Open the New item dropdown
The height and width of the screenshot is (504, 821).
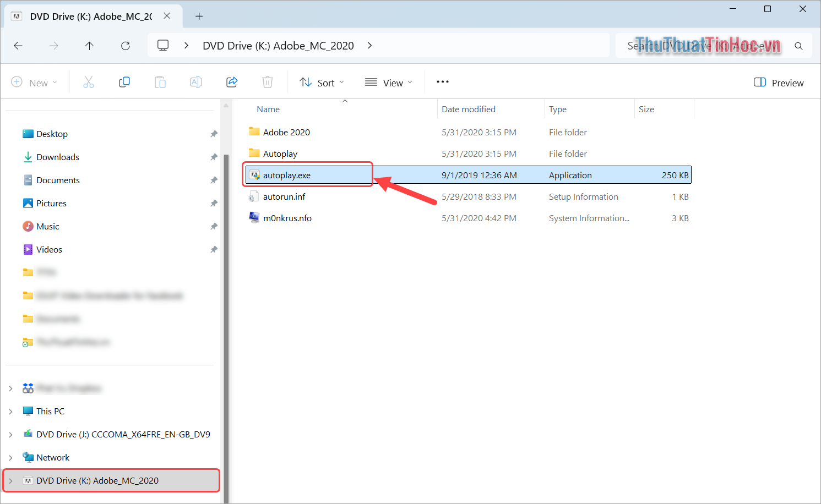[x=35, y=83]
